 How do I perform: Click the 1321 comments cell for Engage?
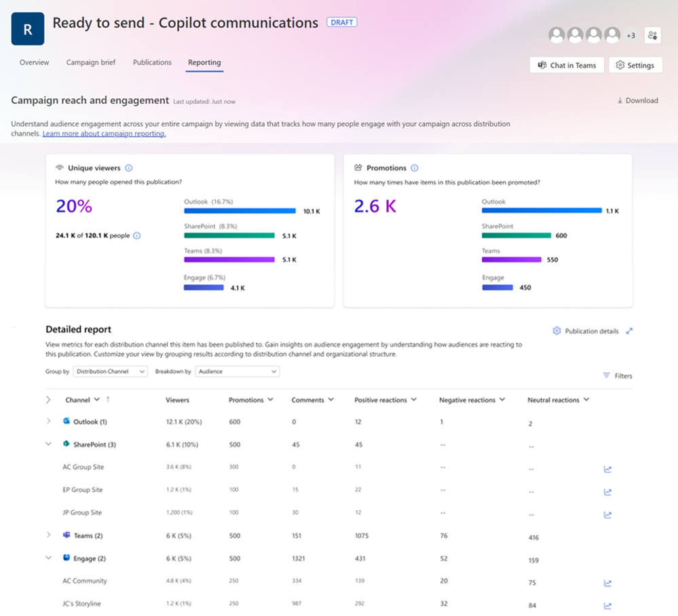(299, 558)
